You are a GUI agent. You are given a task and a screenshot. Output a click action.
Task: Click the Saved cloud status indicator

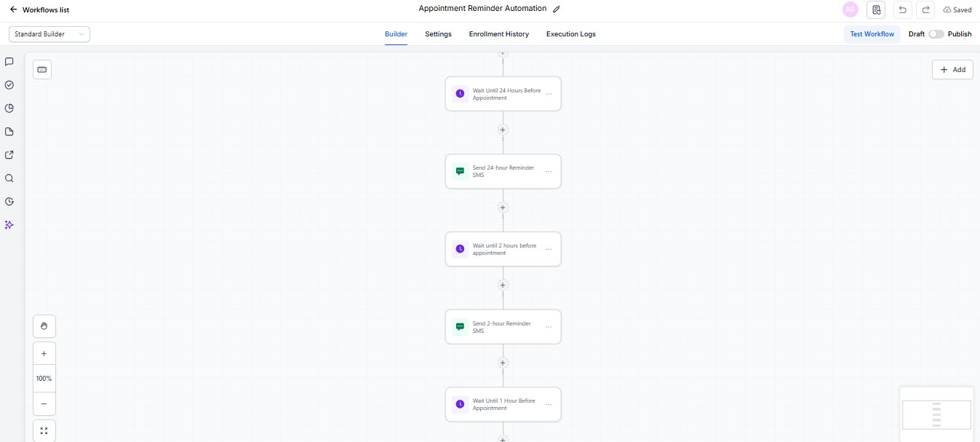point(957,10)
